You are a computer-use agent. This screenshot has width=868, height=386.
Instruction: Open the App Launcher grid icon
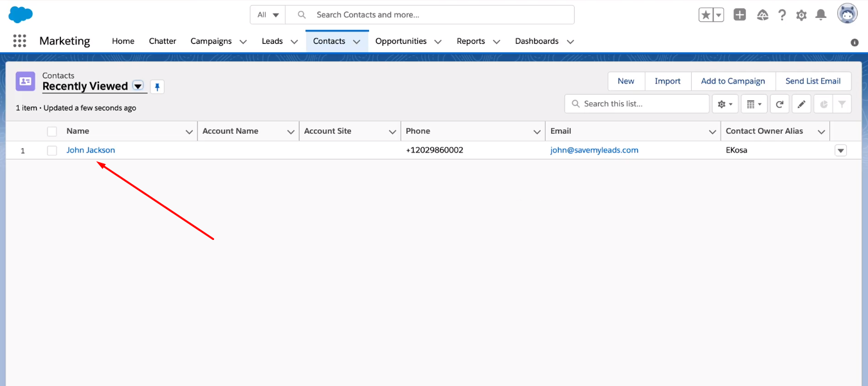click(x=20, y=41)
